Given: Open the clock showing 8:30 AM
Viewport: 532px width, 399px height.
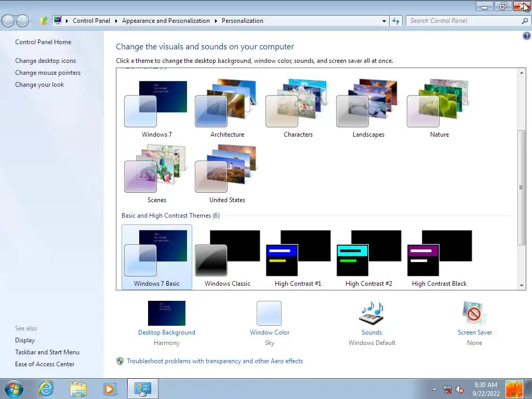Looking at the screenshot, I should (486, 389).
